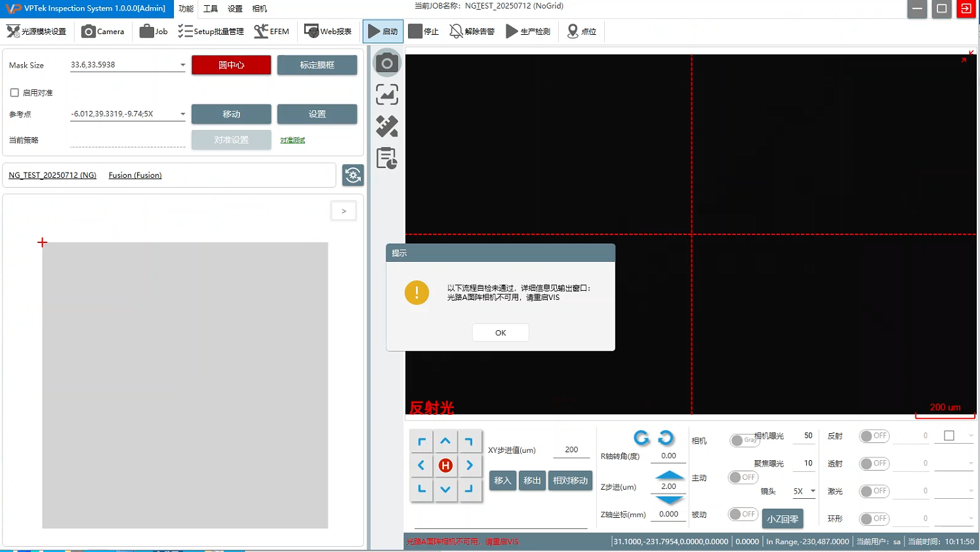This screenshot has height=552, width=980.
Task: Click the 解除告警 bell icon
Action: pos(472,32)
